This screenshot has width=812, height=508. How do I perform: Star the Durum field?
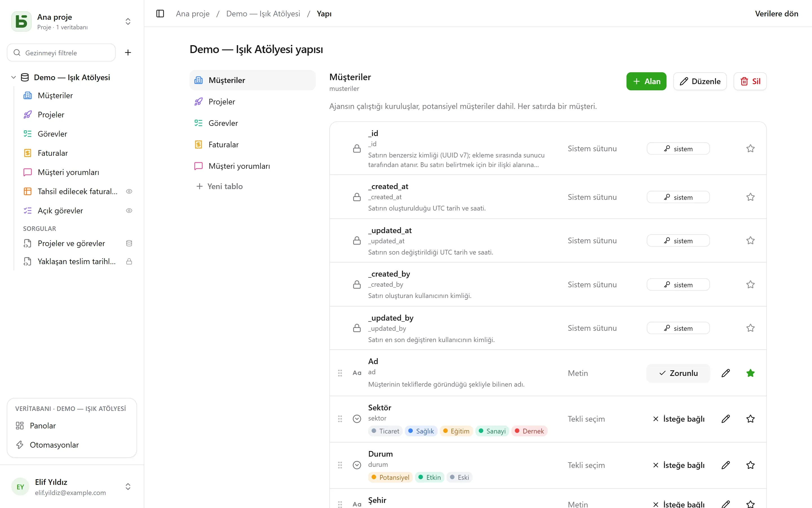[x=751, y=465]
